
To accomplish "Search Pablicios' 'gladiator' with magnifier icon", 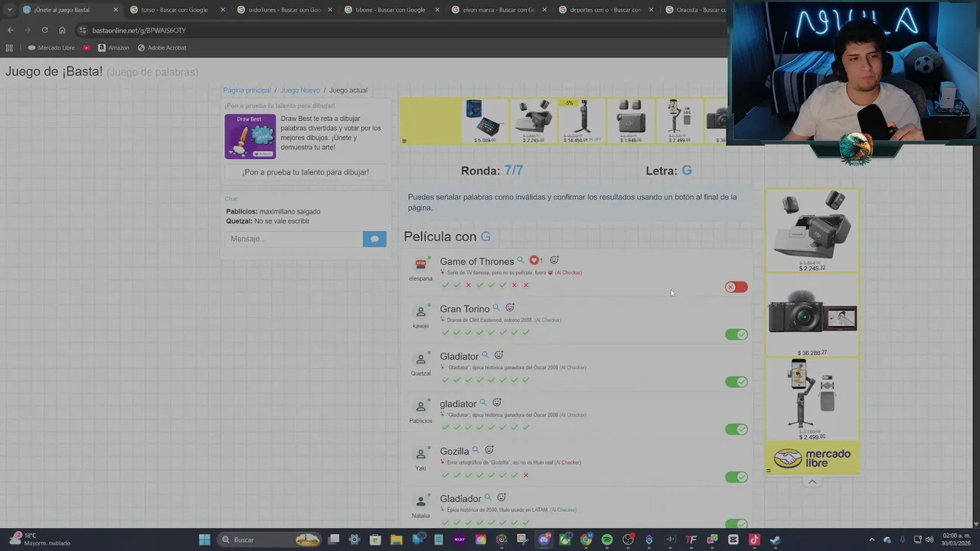I will [483, 403].
